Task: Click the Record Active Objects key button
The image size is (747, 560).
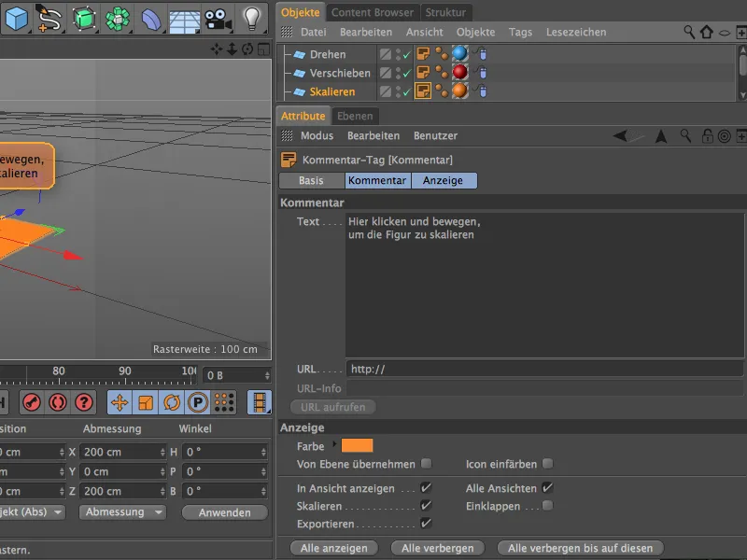Action: click(x=32, y=403)
